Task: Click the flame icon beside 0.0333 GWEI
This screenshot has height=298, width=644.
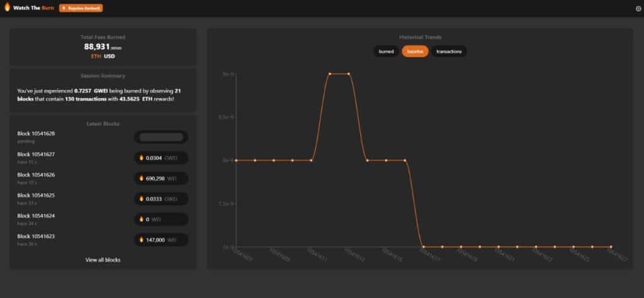Action: (142, 199)
